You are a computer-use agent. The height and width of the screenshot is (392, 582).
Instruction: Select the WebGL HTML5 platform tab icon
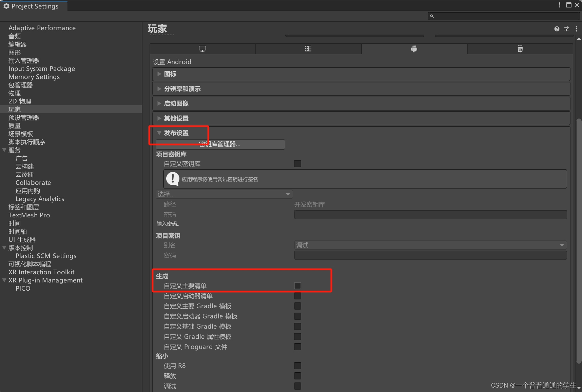coord(520,49)
